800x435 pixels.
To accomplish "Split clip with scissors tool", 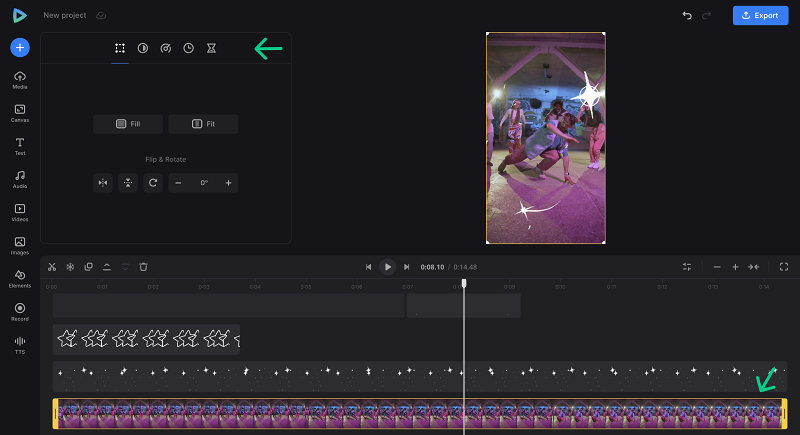I will click(52, 267).
